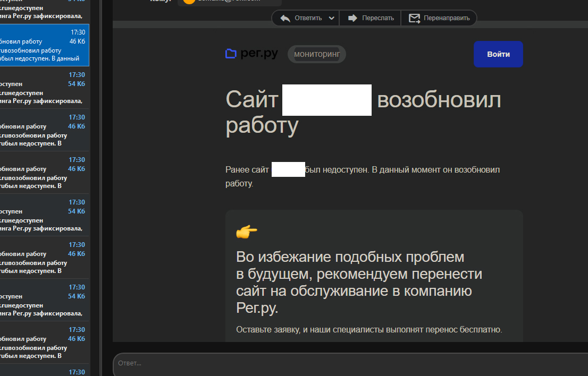Click the pointing hand emoji

(246, 232)
